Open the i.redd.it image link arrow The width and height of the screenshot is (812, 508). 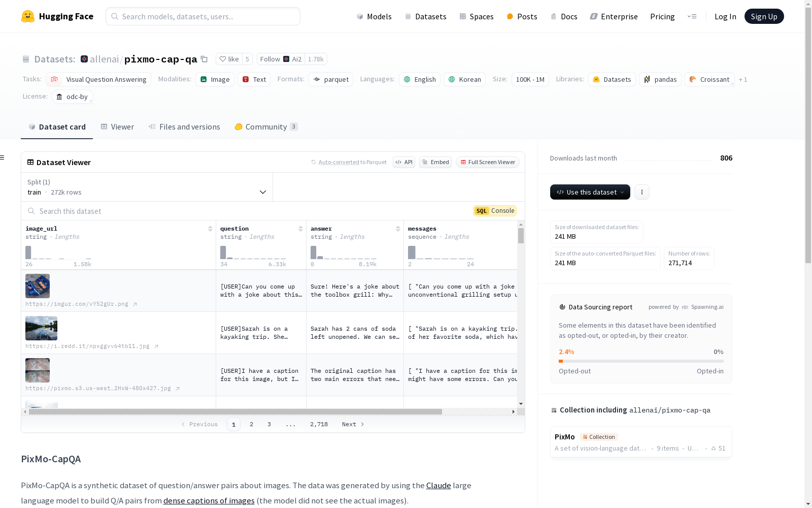[156, 346]
